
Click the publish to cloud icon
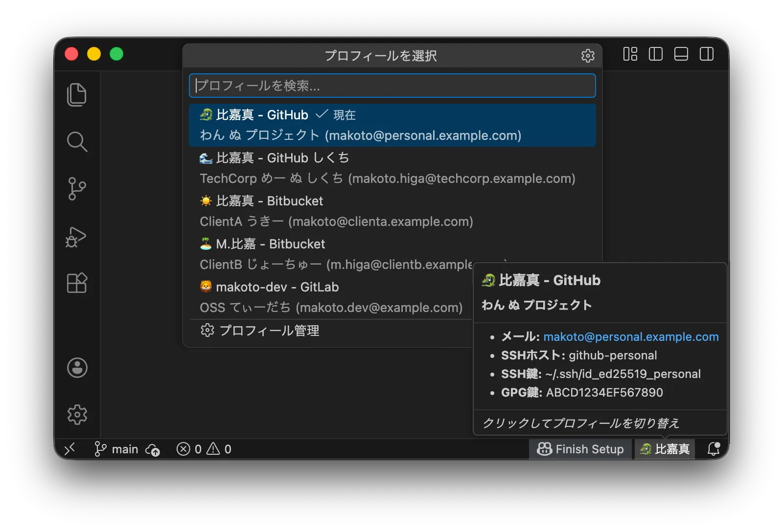click(x=153, y=449)
